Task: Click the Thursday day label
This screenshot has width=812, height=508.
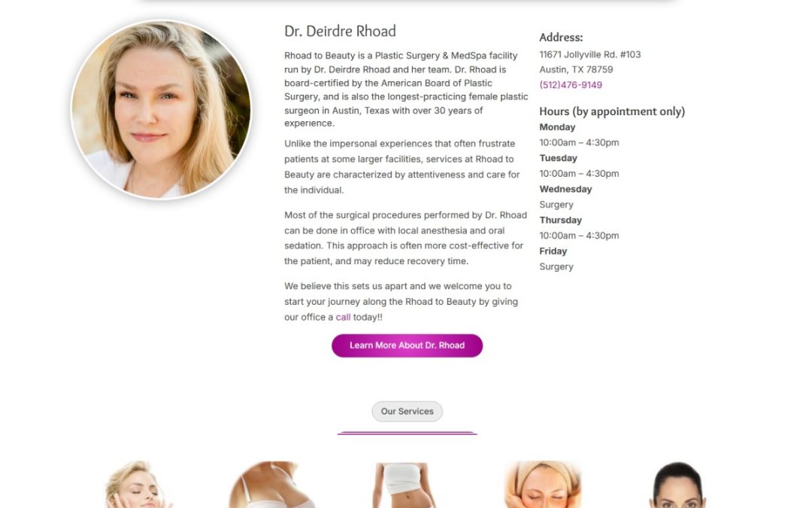Action: [x=560, y=220]
